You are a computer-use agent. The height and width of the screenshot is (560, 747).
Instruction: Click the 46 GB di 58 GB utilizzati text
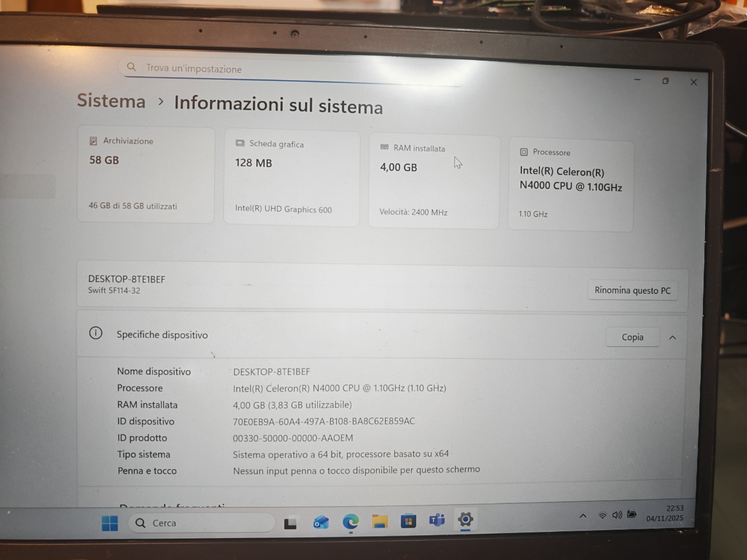133,206
